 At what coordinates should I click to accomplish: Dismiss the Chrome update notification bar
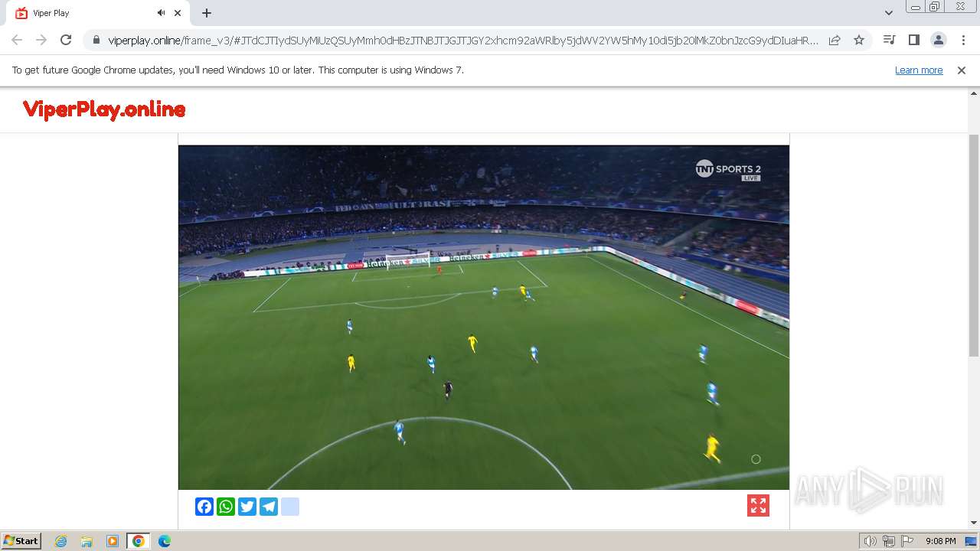point(962,70)
